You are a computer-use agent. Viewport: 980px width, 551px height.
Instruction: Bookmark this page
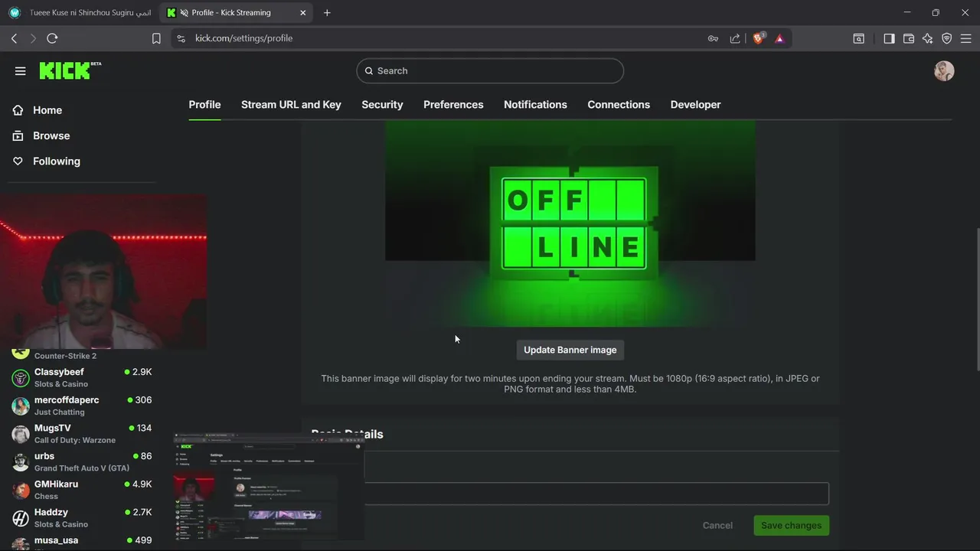tap(156, 38)
